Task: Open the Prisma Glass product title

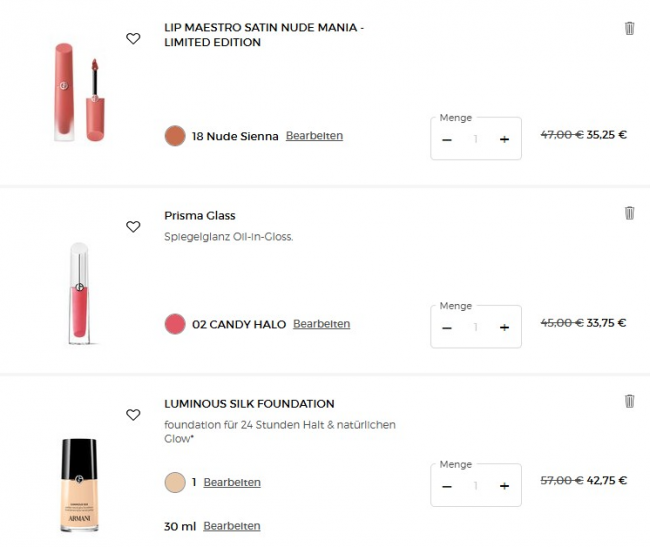Action: (200, 215)
